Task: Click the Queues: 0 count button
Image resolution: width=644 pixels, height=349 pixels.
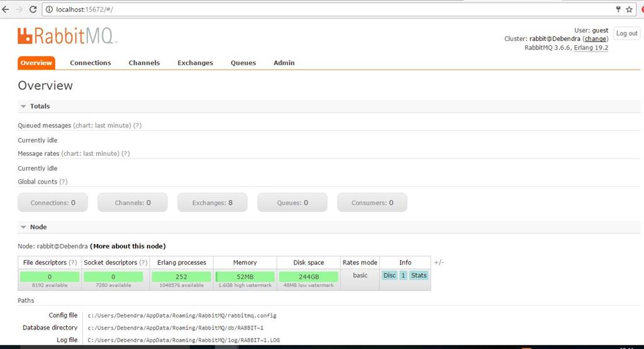Action: (x=292, y=202)
